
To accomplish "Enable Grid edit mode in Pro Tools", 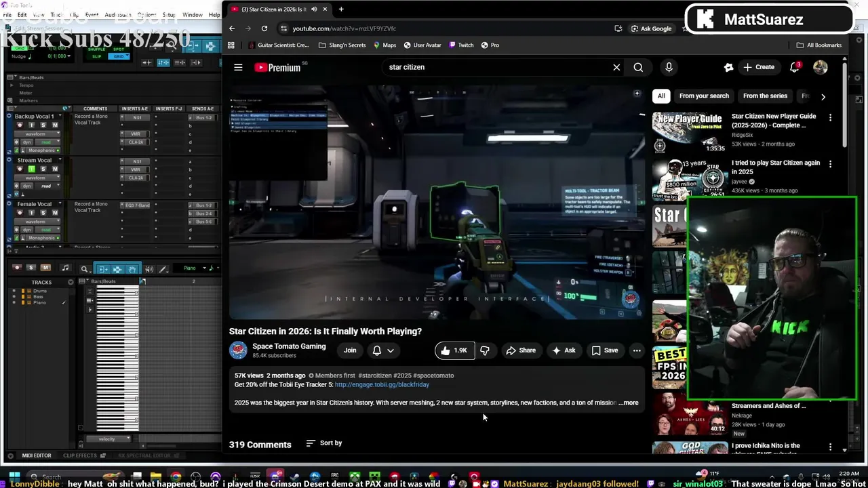I will (119, 56).
